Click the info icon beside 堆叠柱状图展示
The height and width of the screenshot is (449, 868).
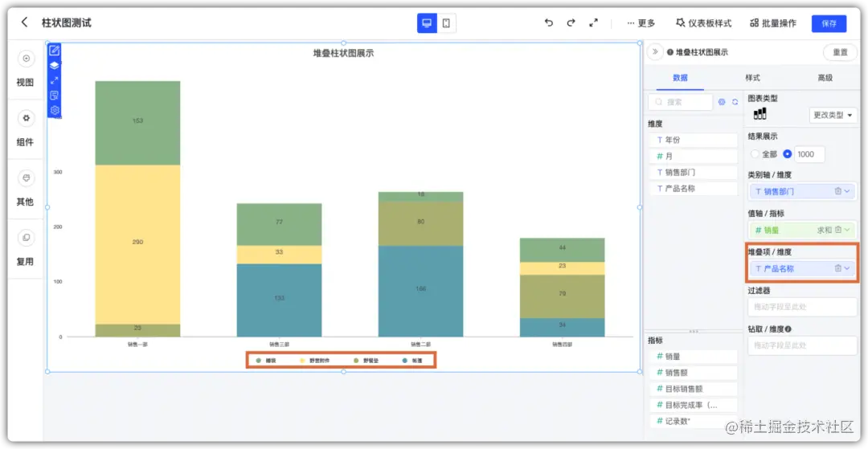point(669,52)
